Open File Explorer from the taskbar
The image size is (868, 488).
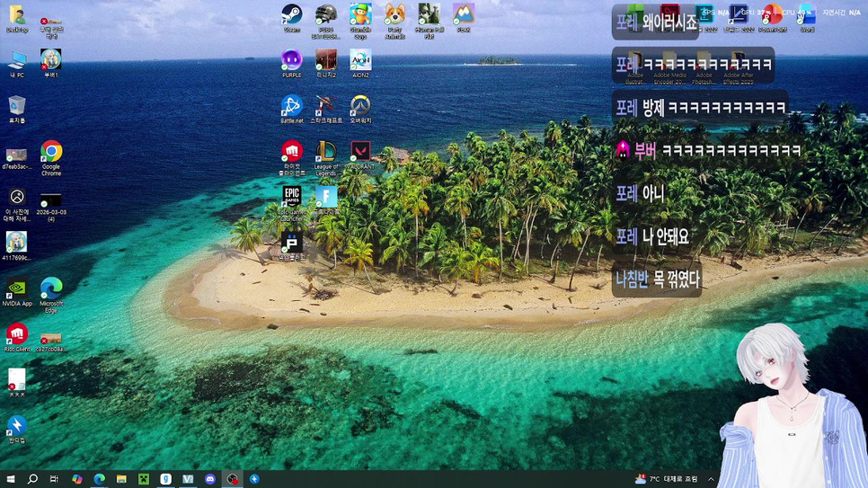(121, 479)
